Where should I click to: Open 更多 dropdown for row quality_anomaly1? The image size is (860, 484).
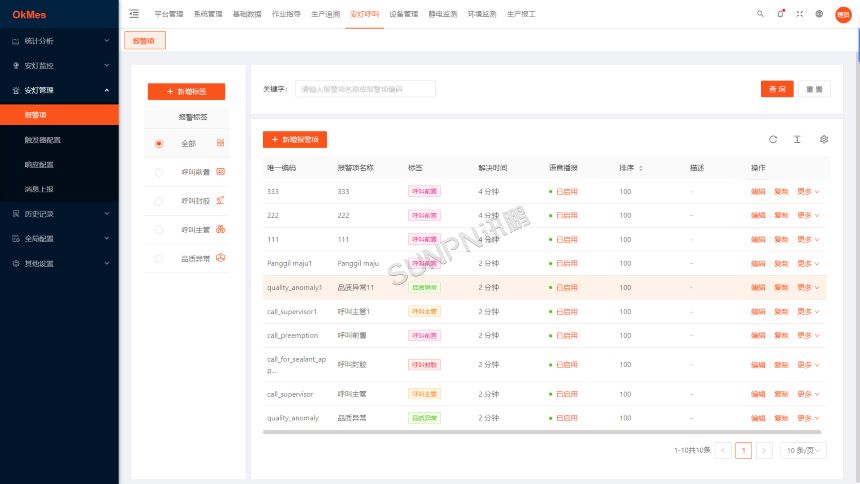pos(808,288)
